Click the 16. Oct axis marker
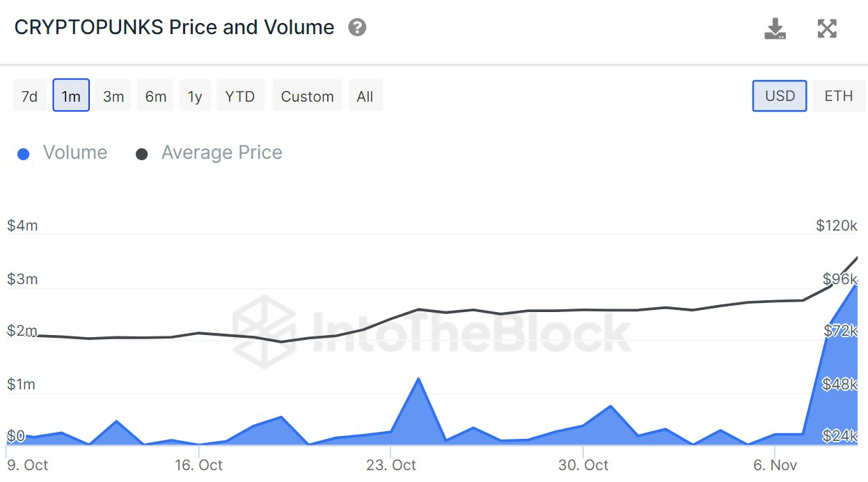This screenshot has width=868, height=482. (x=198, y=465)
